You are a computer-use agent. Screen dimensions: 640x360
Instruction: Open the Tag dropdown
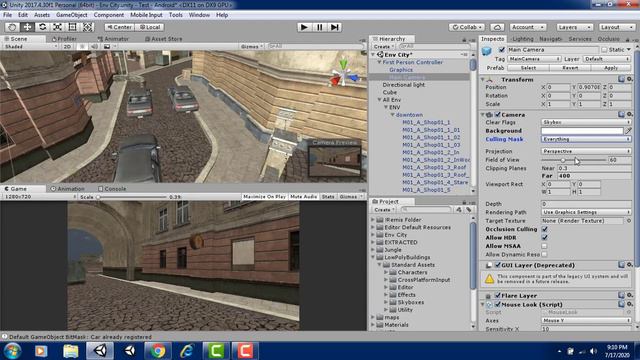pyautogui.click(x=534, y=59)
